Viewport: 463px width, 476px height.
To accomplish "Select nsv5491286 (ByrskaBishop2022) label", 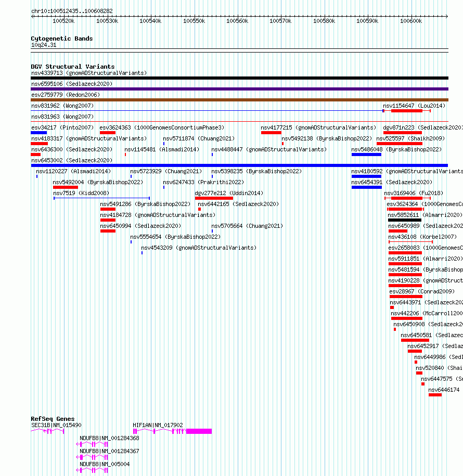I will coord(145,204).
